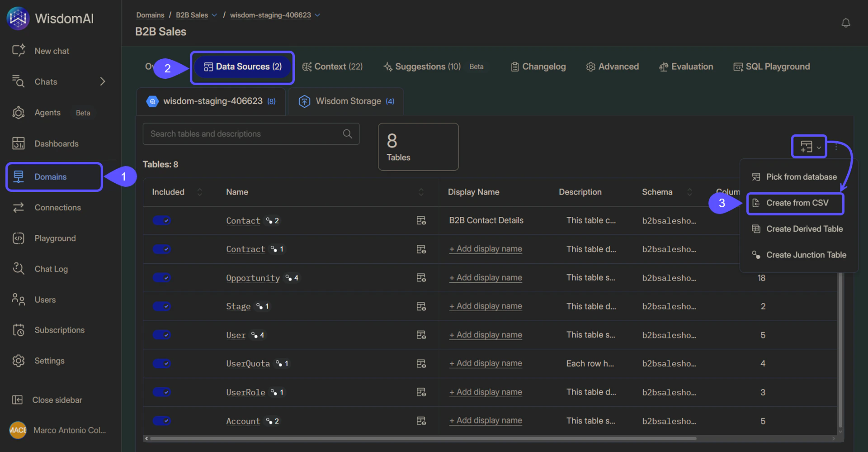This screenshot has height=452, width=868.
Task: Switch to the Context tab
Action: (332, 67)
